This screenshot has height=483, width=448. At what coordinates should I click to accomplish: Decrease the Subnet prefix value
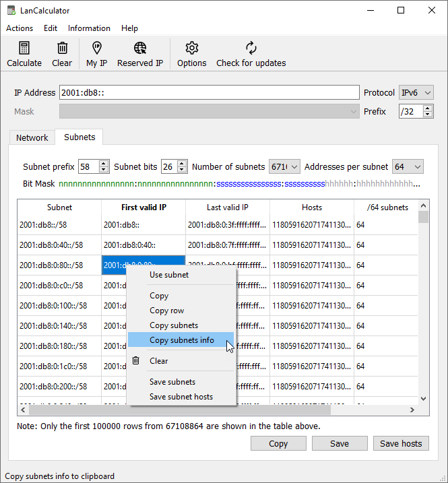[104, 169]
